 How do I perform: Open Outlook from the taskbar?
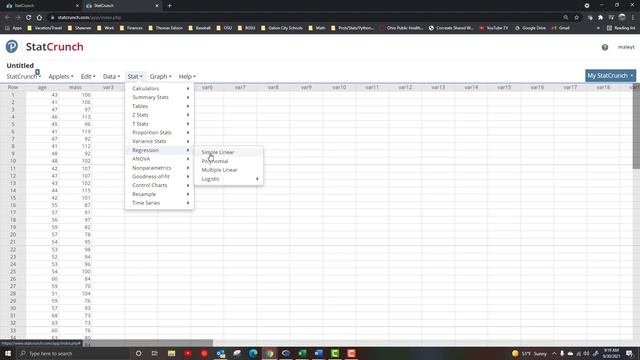coord(220,353)
